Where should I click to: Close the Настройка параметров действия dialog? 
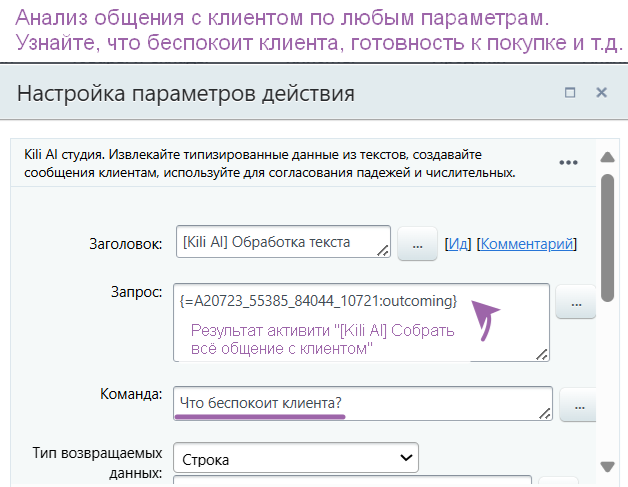[x=602, y=93]
